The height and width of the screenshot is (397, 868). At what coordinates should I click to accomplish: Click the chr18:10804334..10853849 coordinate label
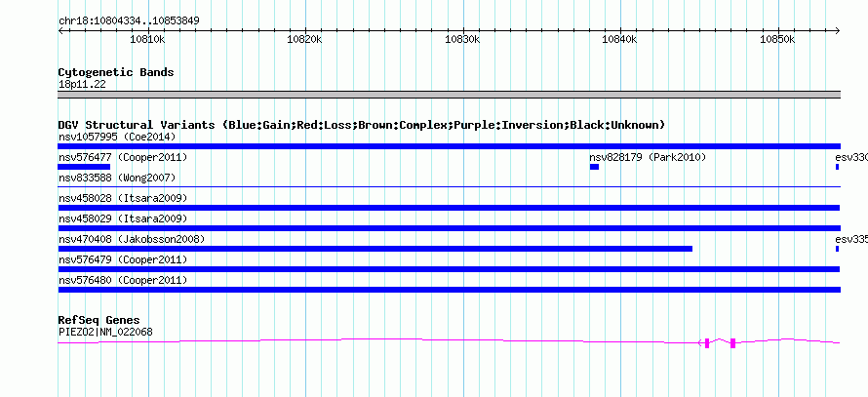[129, 21]
